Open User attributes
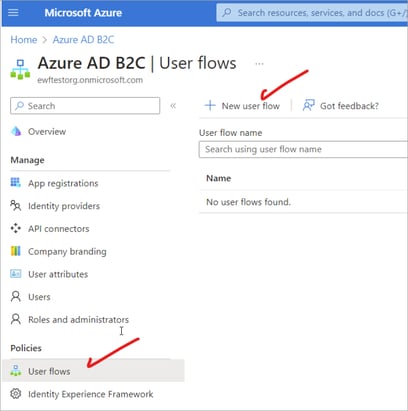The width and height of the screenshot is (408, 411). coord(58,274)
